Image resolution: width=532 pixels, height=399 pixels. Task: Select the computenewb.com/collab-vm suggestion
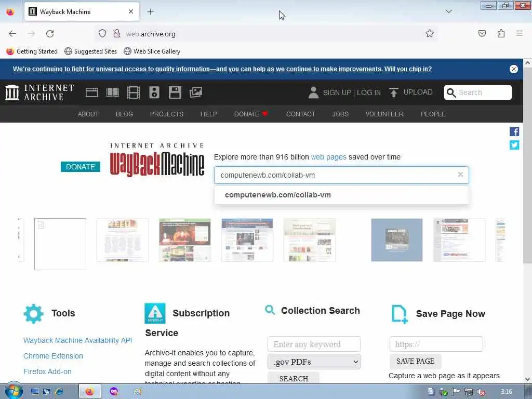point(341,195)
